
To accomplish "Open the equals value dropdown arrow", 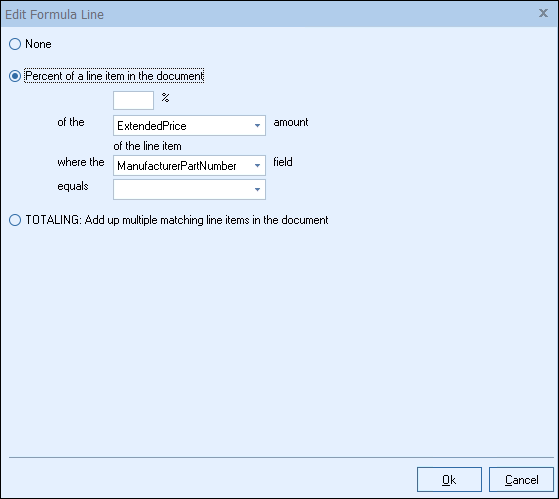I will pos(257,189).
